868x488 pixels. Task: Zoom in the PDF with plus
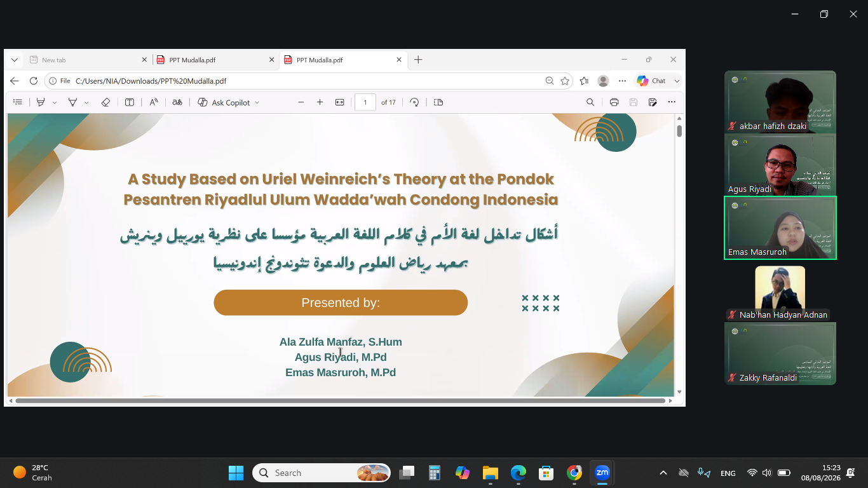[320, 102]
